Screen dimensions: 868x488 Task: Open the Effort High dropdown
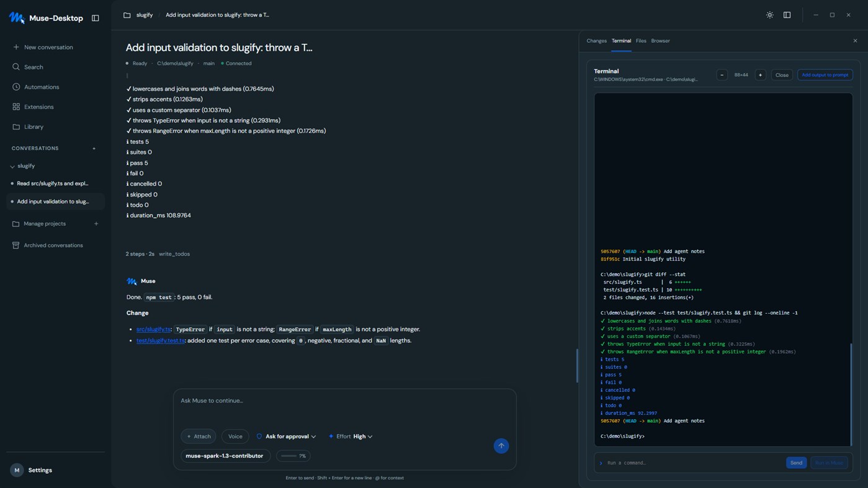[x=351, y=437]
